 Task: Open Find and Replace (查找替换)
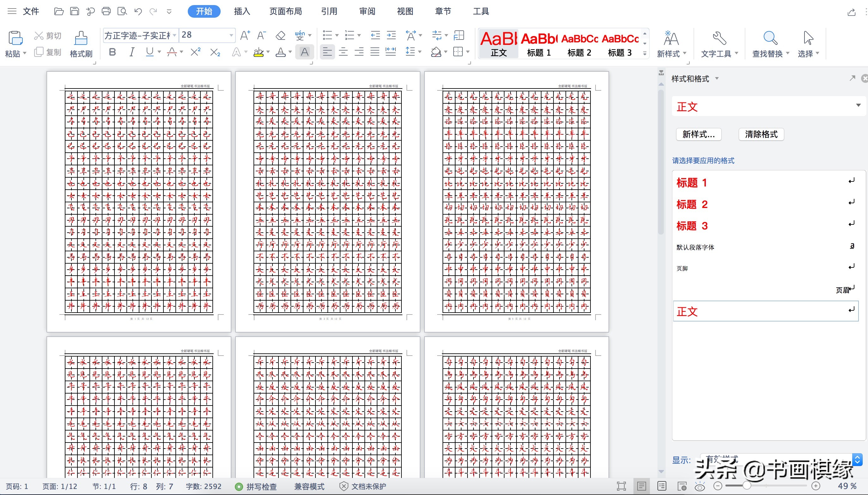click(x=770, y=44)
